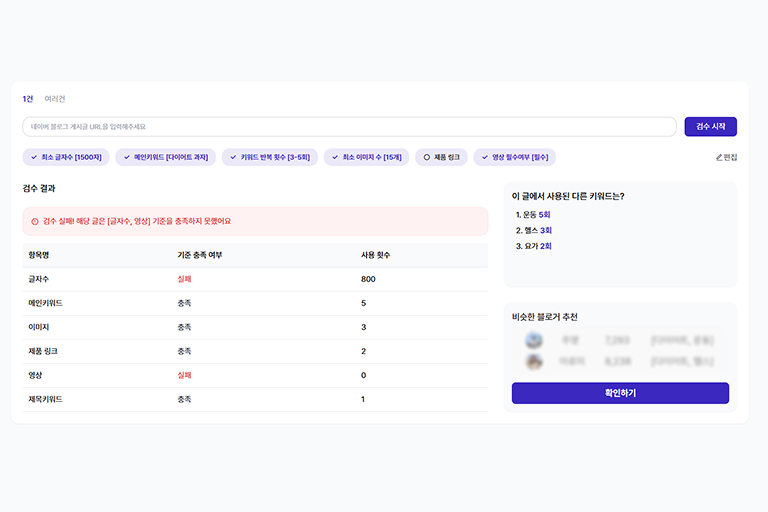Click the 5회 count for 운동 keyword

544,215
